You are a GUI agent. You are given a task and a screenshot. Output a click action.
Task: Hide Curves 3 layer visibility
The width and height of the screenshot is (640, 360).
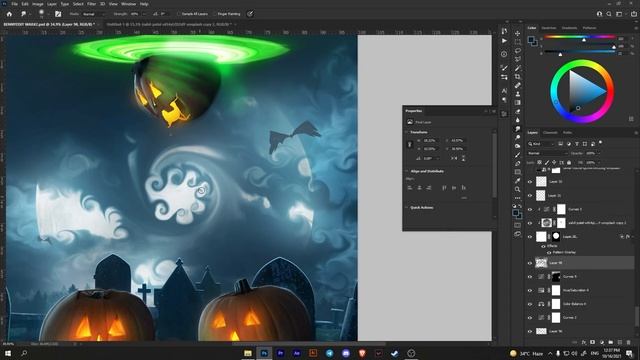[530, 209]
